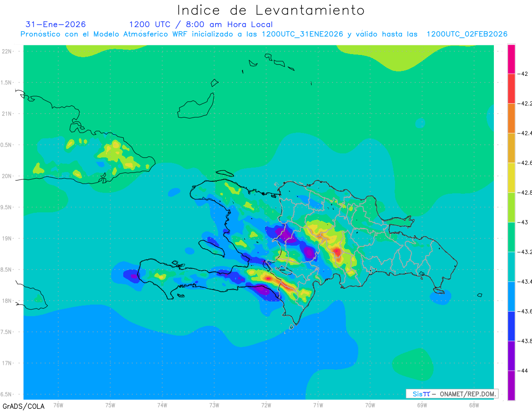This screenshot has width=532, height=411.
Task: Click '1200 UTC / 8:00 am Hora Local'
Action: (x=201, y=24)
